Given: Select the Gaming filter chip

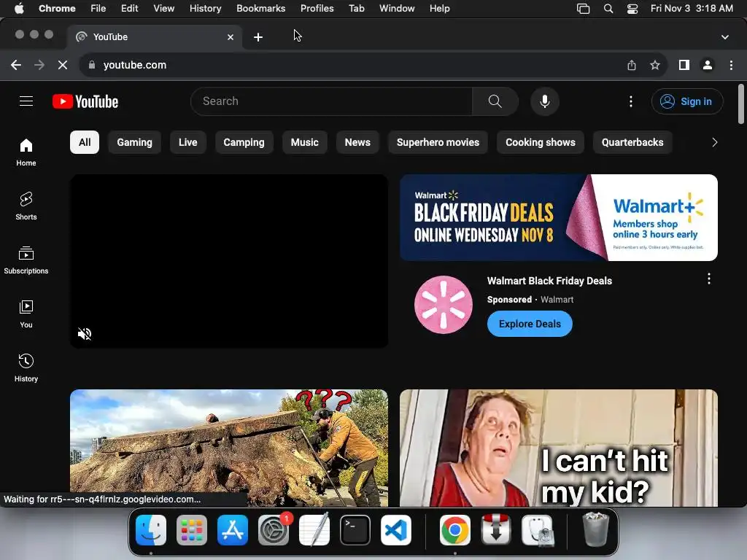Looking at the screenshot, I should (134, 142).
